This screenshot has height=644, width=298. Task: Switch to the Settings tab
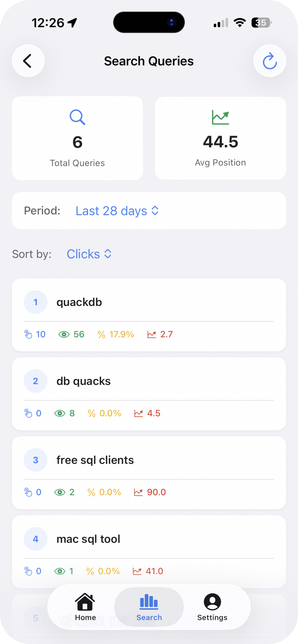pos(212,607)
